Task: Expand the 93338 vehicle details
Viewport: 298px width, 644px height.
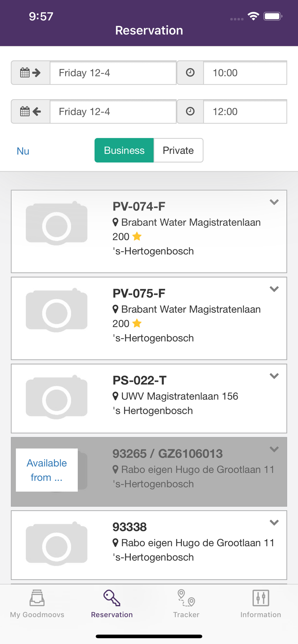Action: tap(274, 523)
